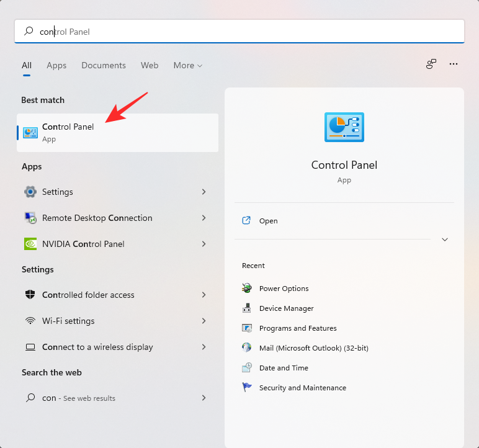Switch to the Apps filter tab
Viewport: 479px width, 448px height.
56,65
